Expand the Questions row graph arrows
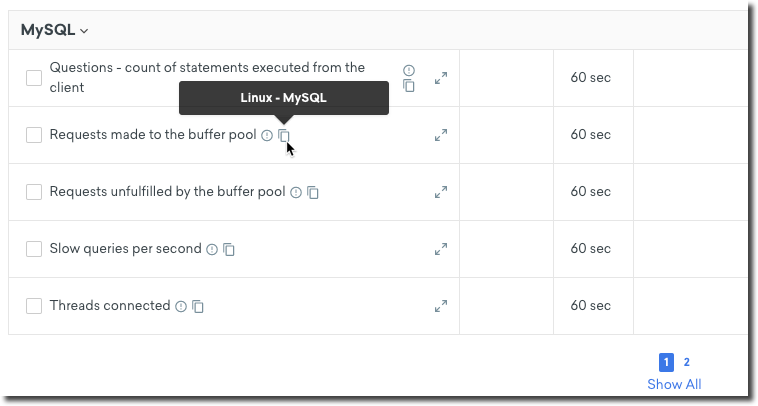This screenshot has height=406, width=758. pyautogui.click(x=440, y=78)
